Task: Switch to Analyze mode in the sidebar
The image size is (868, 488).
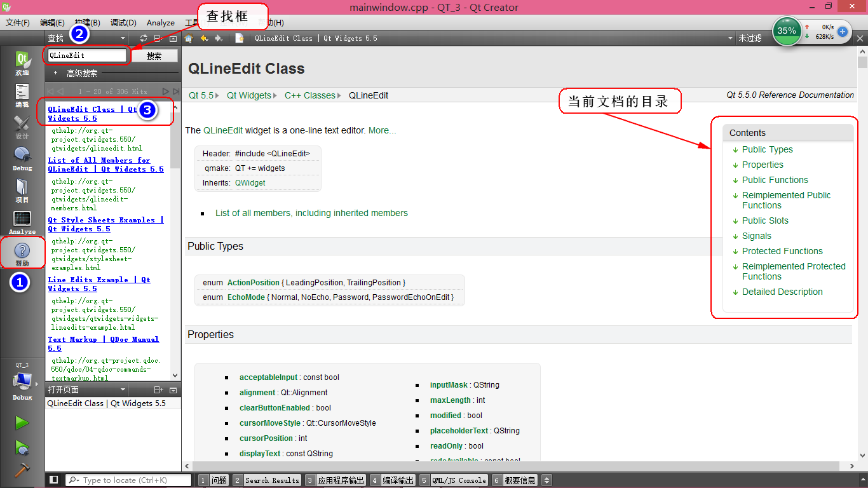Action: click(22, 222)
